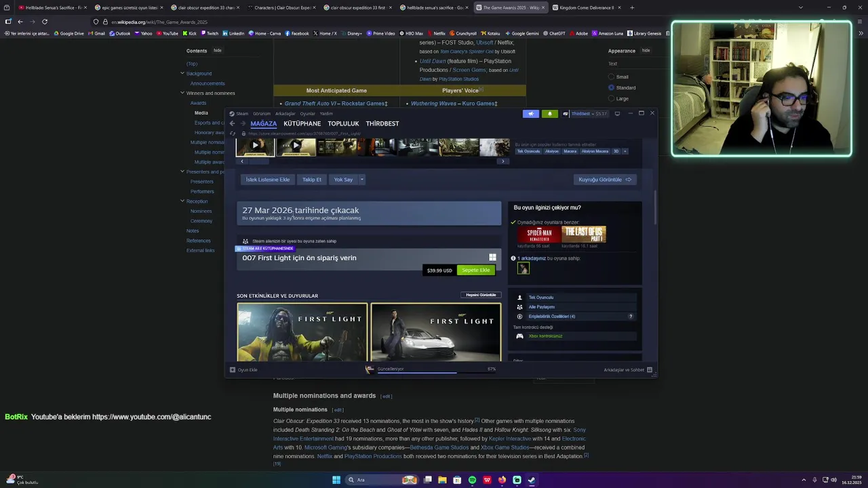Viewport: 868px width, 488px height.
Task: Hide the Wikipedia Appearance panel
Action: point(646,50)
